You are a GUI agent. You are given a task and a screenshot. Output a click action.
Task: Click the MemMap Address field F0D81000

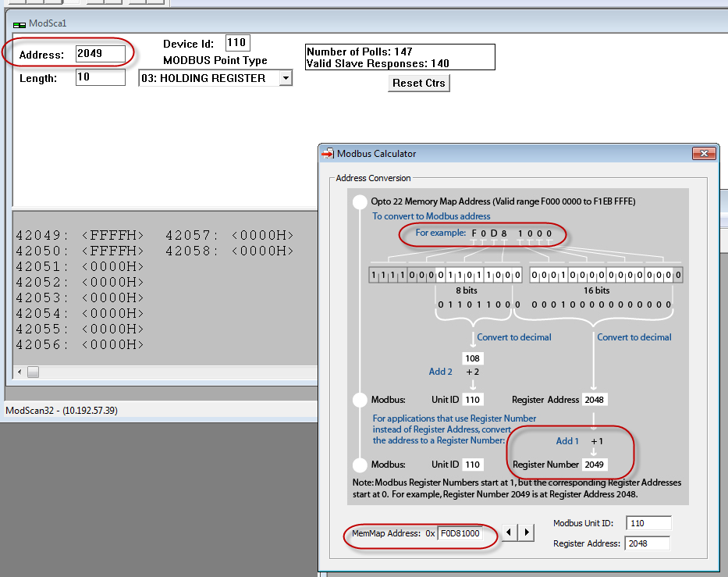tap(460, 533)
